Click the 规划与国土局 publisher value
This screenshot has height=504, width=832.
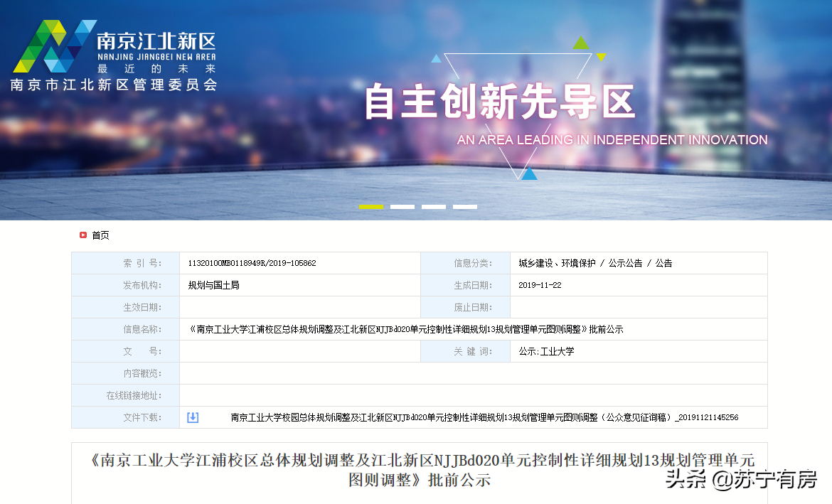[214, 286]
